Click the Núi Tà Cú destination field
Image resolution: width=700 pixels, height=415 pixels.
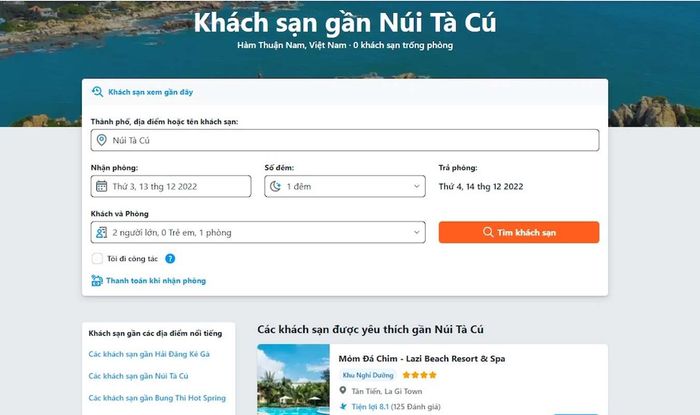pos(345,140)
